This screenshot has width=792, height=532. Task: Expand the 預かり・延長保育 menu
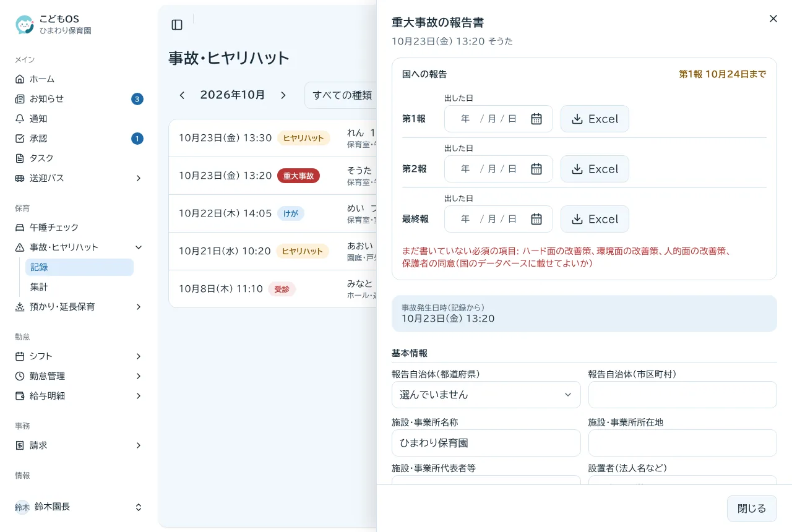[79, 307]
